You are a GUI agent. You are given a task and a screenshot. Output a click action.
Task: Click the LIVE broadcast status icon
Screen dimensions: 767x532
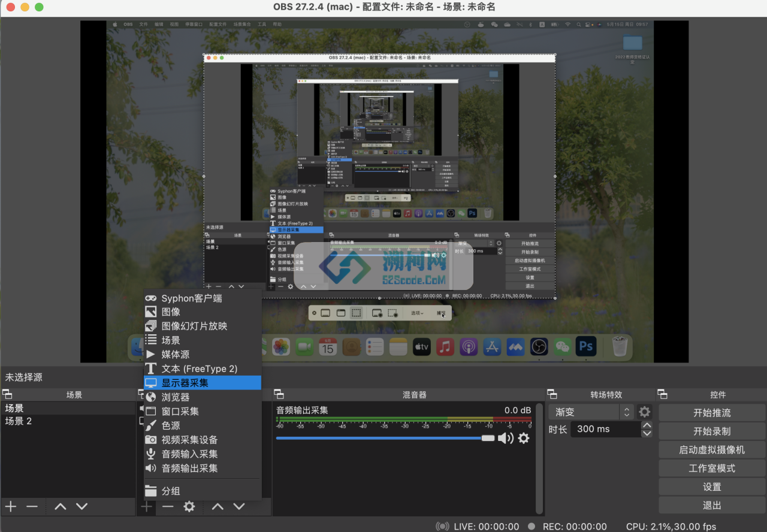pyautogui.click(x=442, y=527)
